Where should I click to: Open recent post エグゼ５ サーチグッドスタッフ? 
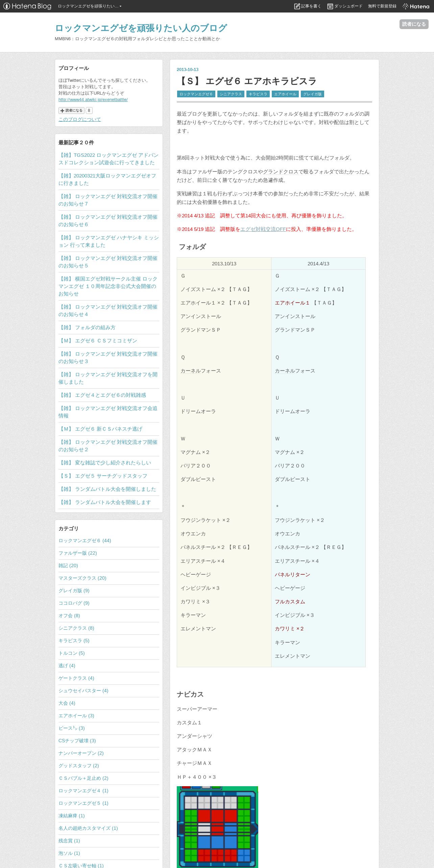(x=103, y=476)
